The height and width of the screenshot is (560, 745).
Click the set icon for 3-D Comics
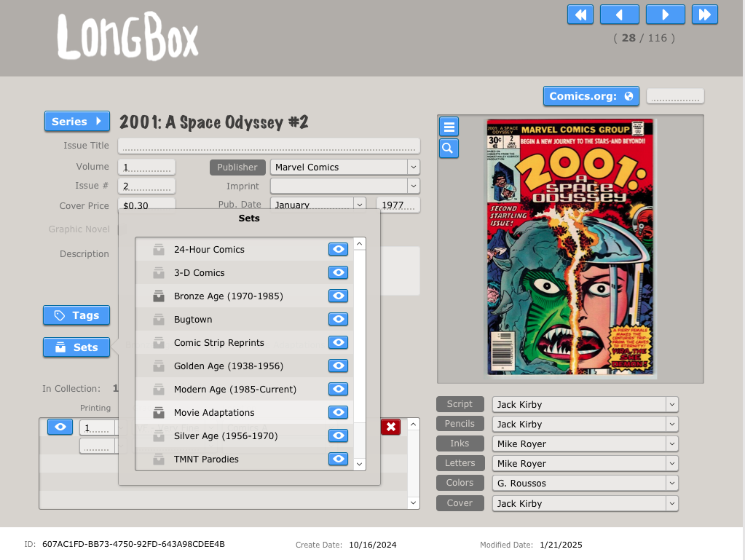tap(159, 273)
